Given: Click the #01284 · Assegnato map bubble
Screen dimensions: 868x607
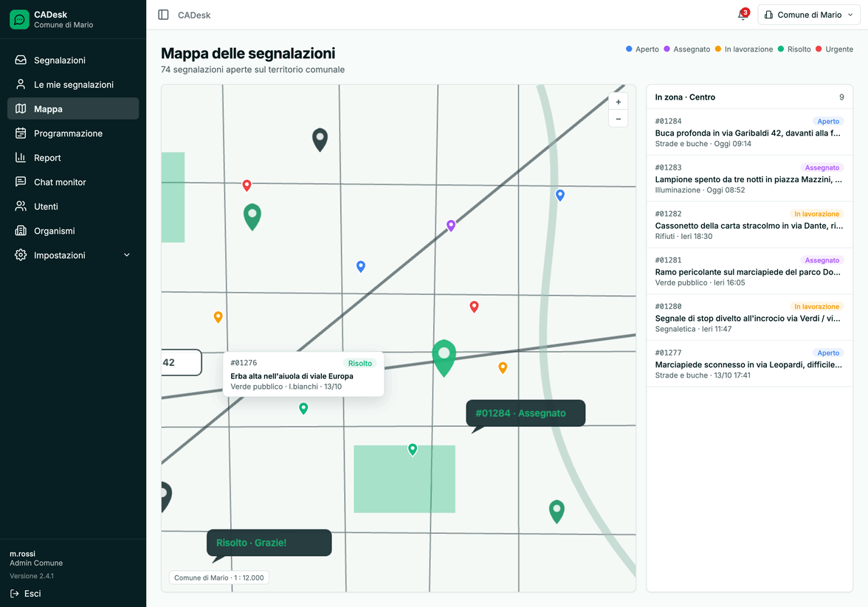Looking at the screenshot, I should pyautogui.click(x=526, y=413).
